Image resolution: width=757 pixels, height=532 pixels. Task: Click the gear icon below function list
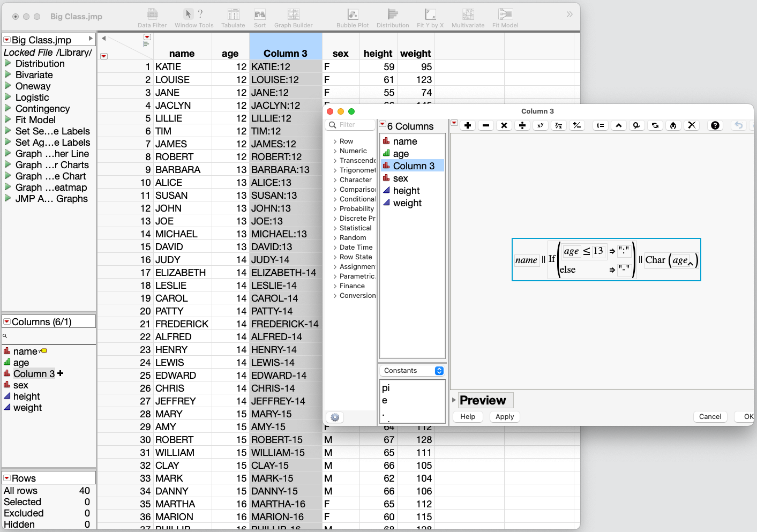335,417
